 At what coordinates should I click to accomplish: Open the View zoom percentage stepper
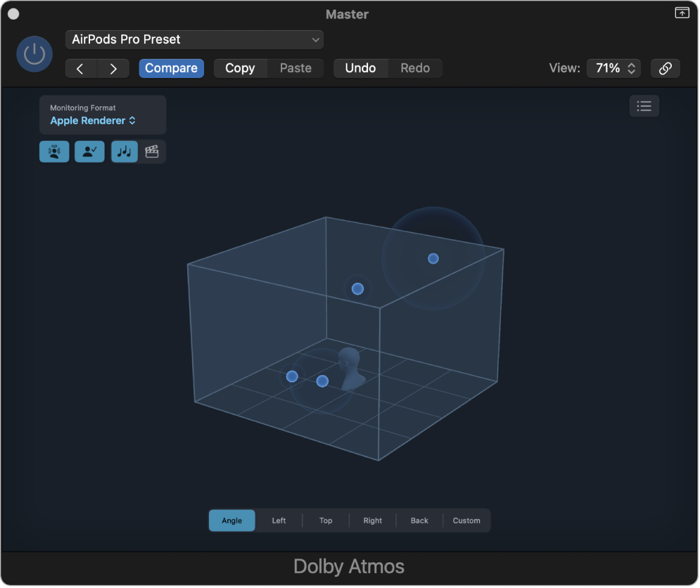pos(613,68)
